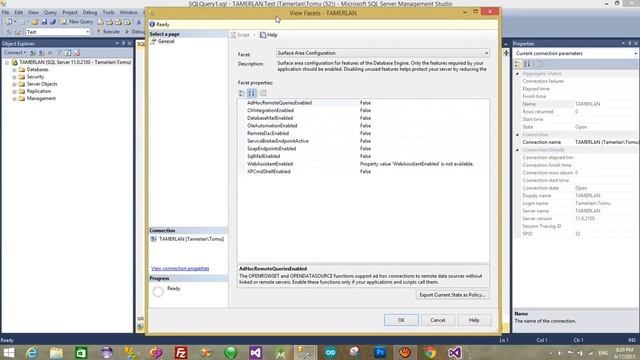Open Photoshop from the taskbar
The image size is (640, 360).
click(380, 353)
